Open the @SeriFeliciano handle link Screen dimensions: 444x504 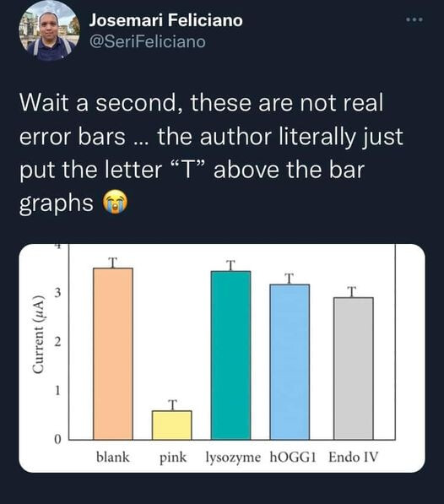(148, 41)
